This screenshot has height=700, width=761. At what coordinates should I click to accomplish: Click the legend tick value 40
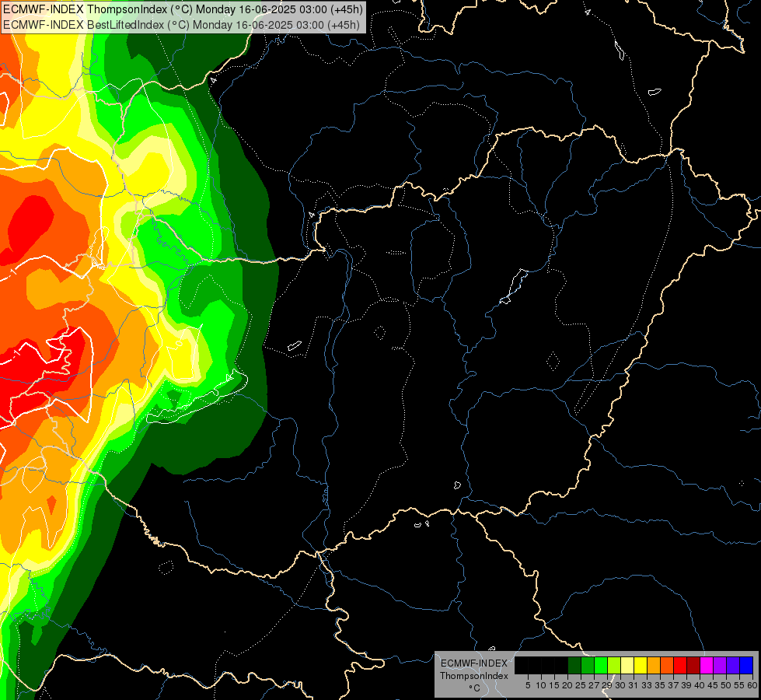(x=700, y=685)
